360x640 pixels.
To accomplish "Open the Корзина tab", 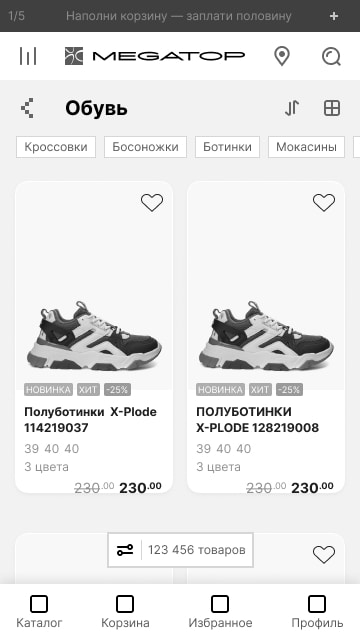I will click(x=125, y=611).
